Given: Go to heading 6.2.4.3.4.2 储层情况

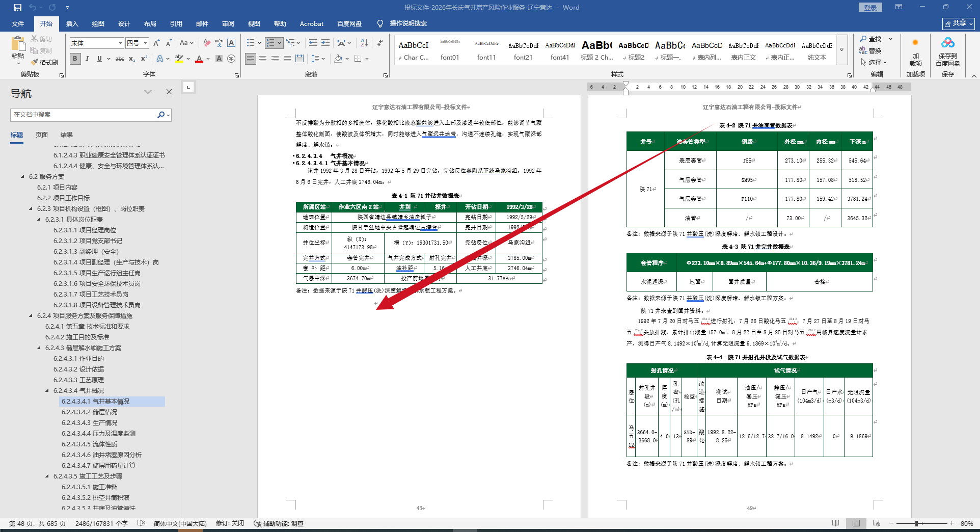Looking at the screenshot, I should (89, 412).
